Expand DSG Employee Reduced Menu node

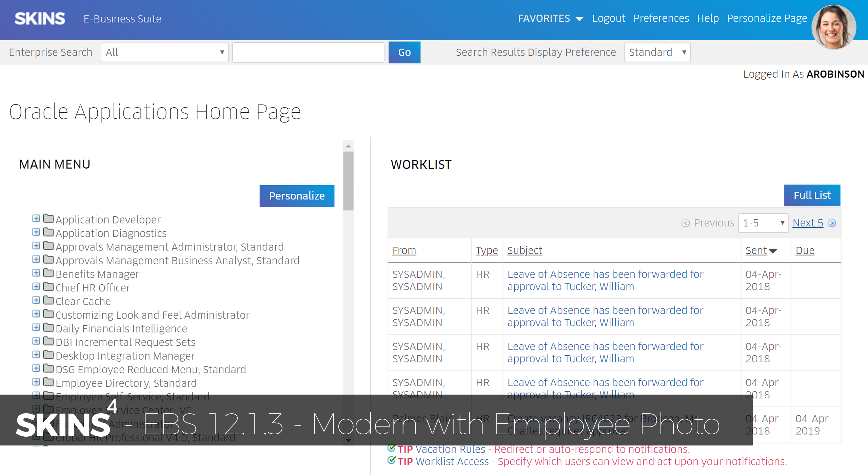[x=36, y=368]
